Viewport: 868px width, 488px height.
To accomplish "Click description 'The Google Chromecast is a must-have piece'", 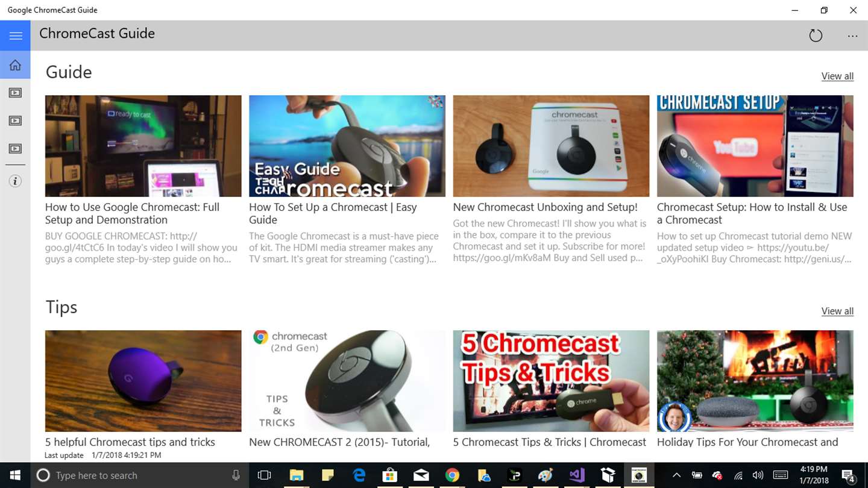I will [x=344, y=248].
